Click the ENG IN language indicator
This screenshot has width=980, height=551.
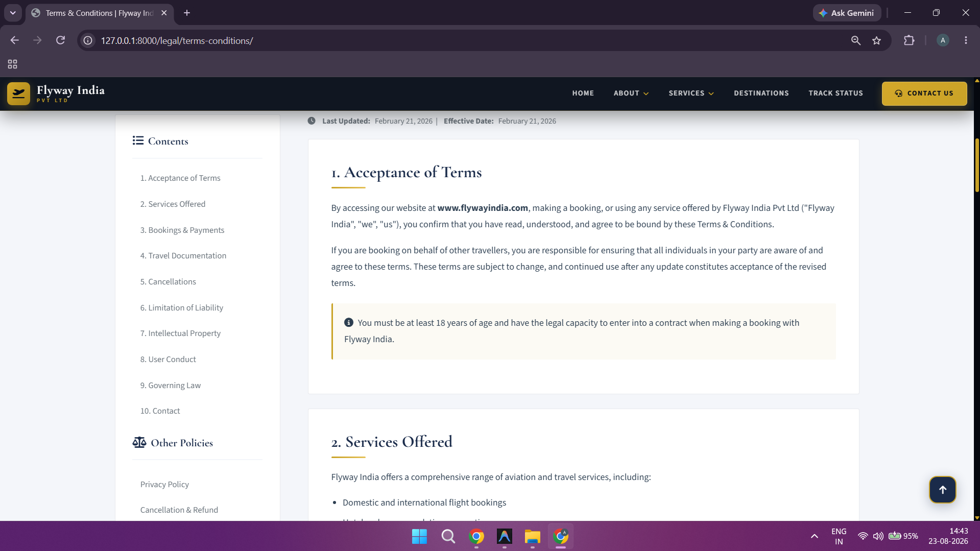point(839,536)
